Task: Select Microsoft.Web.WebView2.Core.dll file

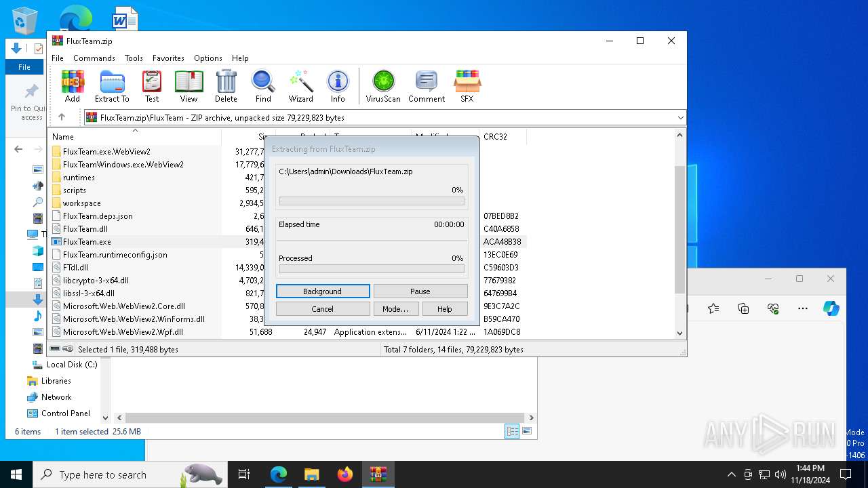Action: pos(123,306)
